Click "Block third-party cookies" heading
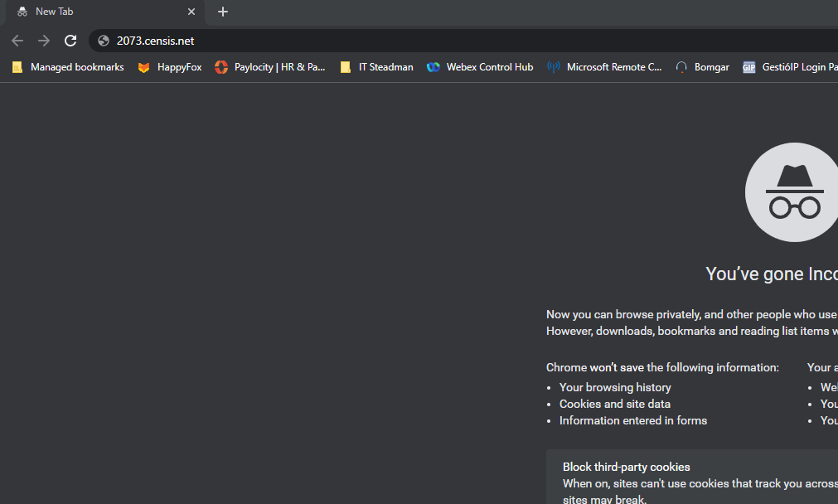 (627, 468)
